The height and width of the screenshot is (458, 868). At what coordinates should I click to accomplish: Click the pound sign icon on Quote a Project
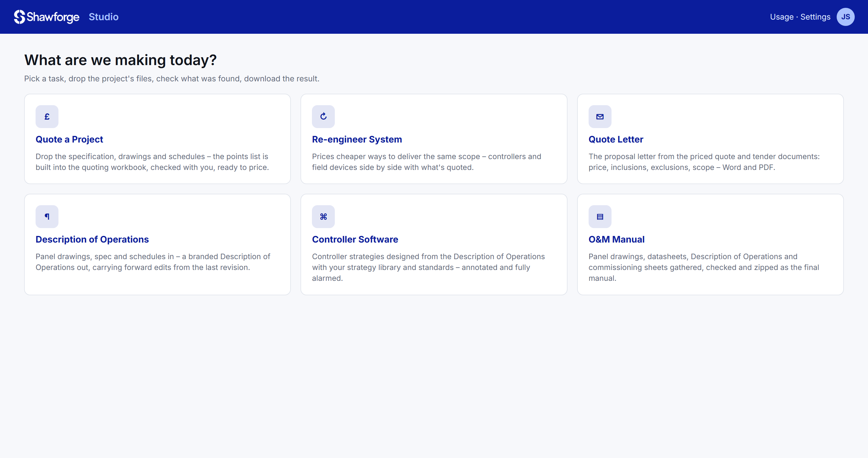coord(47,117)
